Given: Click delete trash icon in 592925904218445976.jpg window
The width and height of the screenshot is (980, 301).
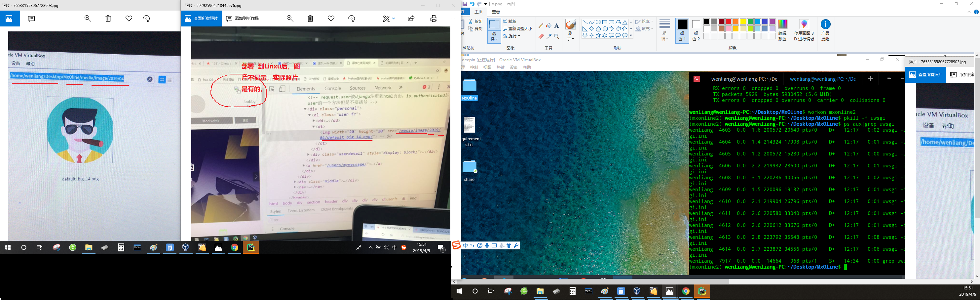Looking at the screenshot, I should pyautogui.click(x=311, y=18).
